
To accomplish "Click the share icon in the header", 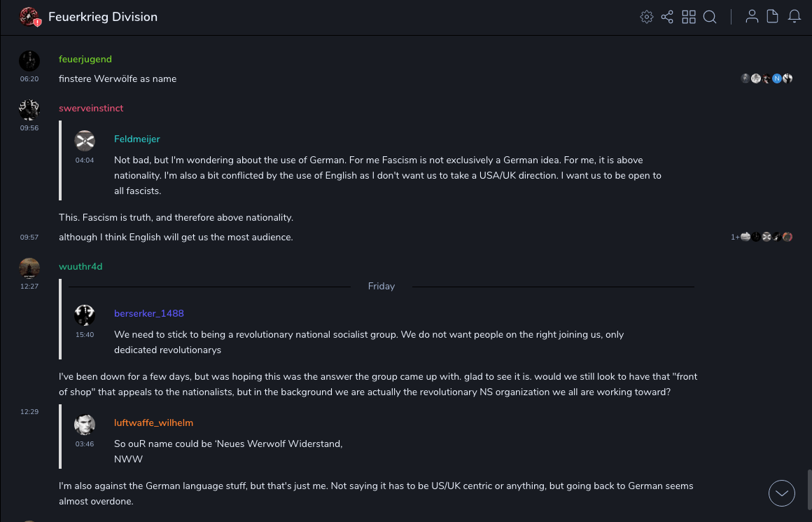I will (x=667, y=17).
